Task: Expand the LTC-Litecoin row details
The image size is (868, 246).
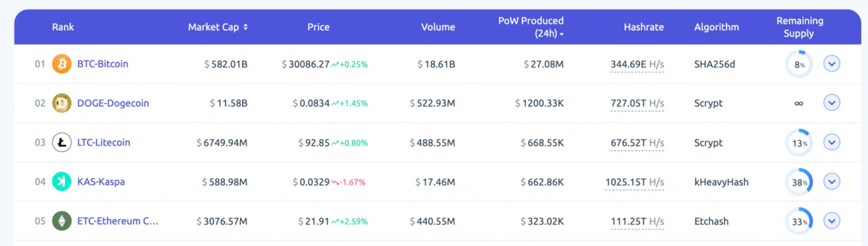Action: [x=832, y=142]
